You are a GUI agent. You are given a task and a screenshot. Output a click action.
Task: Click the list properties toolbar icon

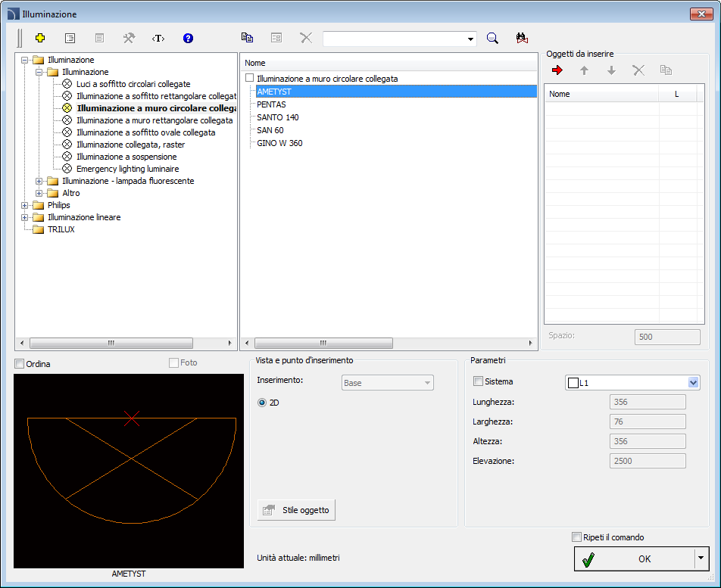pos(70,38)
